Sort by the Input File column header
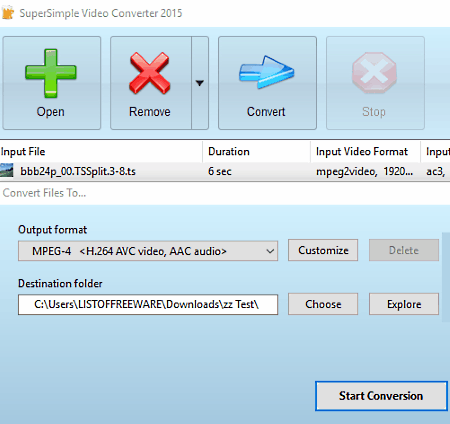This screenshot has width=450, height=424. [x=101, y=152]
